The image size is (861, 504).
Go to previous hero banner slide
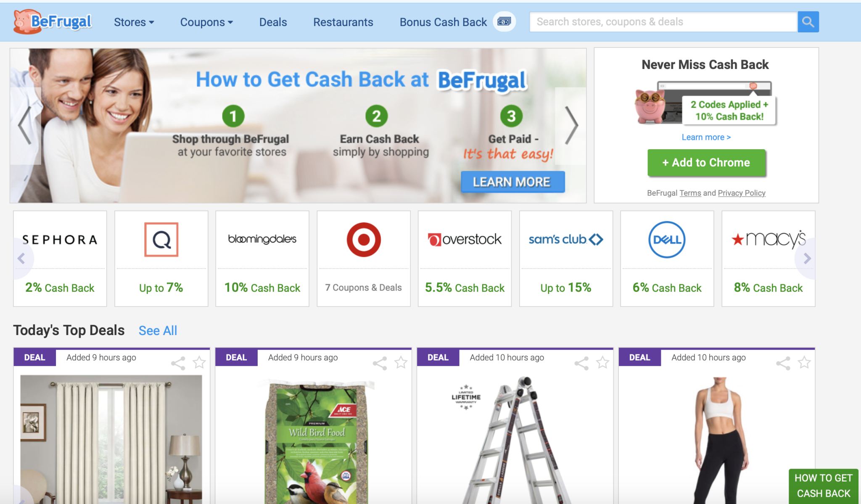25,125
